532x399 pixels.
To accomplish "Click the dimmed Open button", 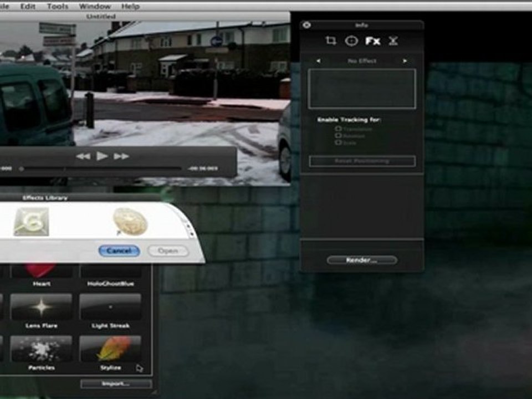I will (x=168, y=251).
